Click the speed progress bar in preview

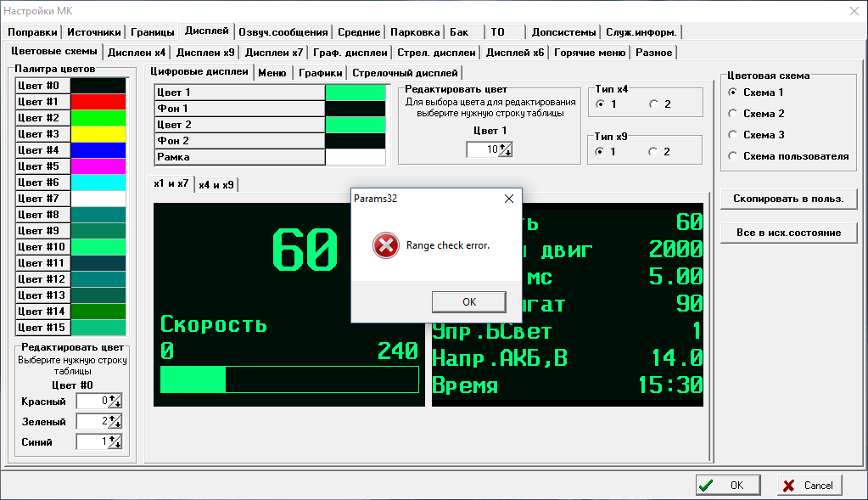tap(289, 379)
